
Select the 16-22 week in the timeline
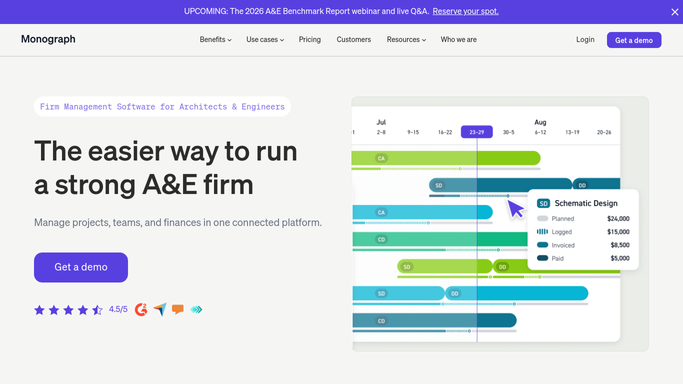pos(445,132)
